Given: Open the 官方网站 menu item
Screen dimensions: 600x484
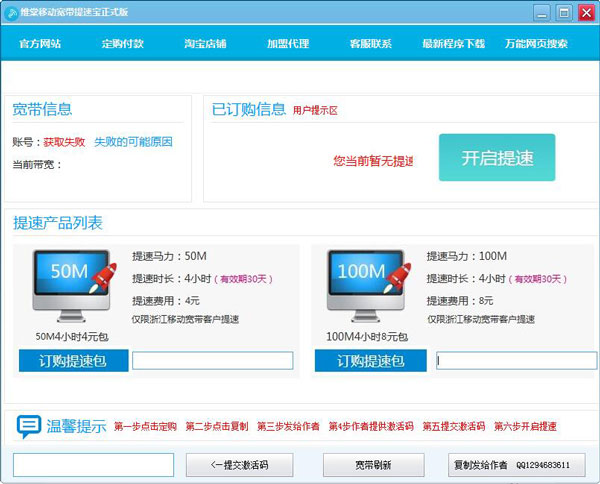Looking at the screenshot, I should (x=40, y=44).
